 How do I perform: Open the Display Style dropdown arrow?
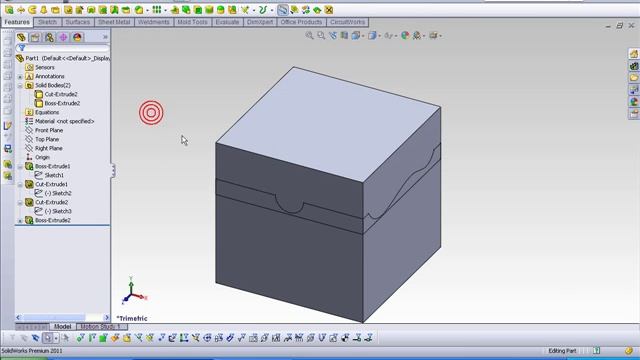[380, 36]
